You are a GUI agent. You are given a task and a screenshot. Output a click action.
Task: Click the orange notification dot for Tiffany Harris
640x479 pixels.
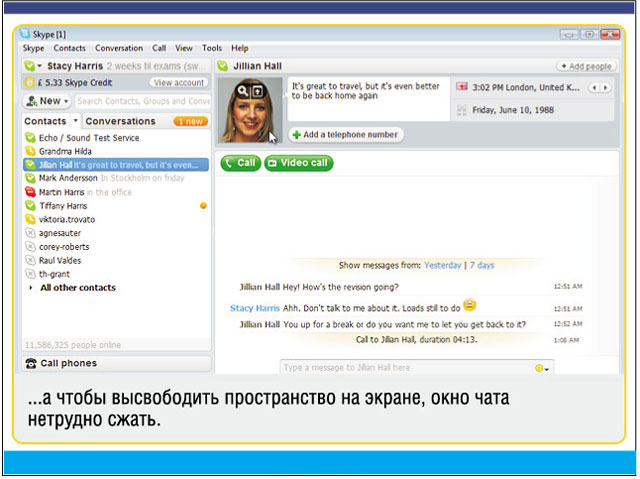point(203,206)
